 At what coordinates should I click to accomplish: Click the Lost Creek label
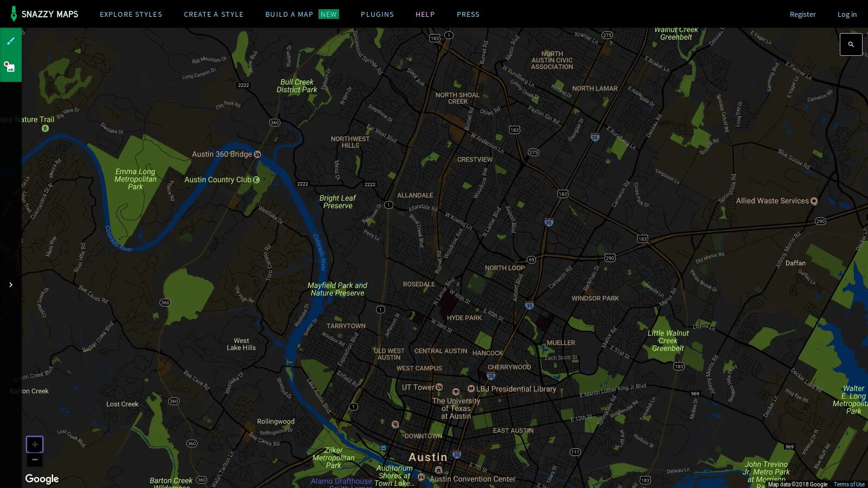pos(122,404)
